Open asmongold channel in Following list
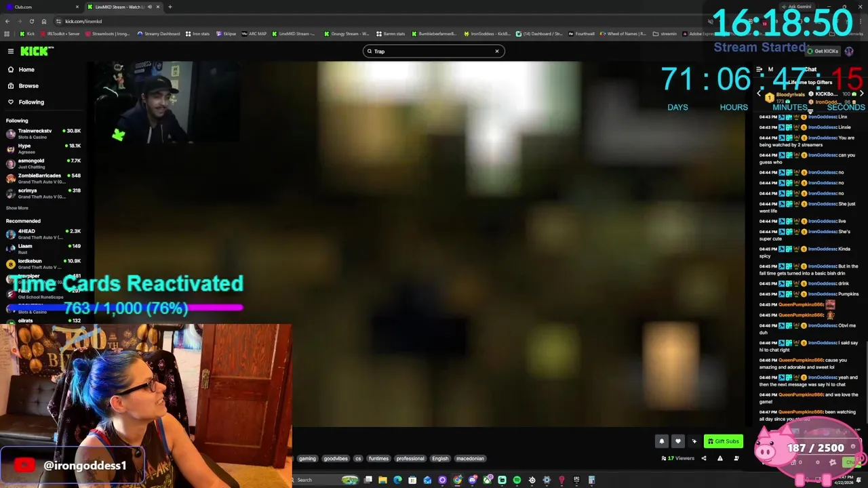 pyautogui.click(x=43, y=163)
